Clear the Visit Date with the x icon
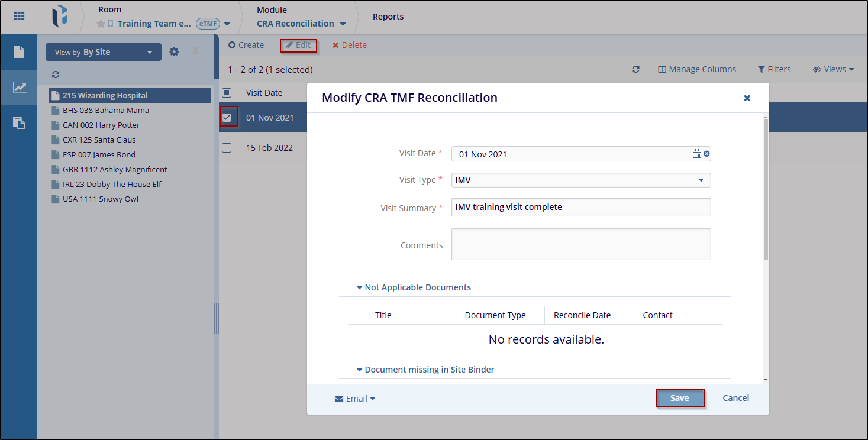This screenshot has width=868, height=440. pyautogui.click(x=706, y=154)
